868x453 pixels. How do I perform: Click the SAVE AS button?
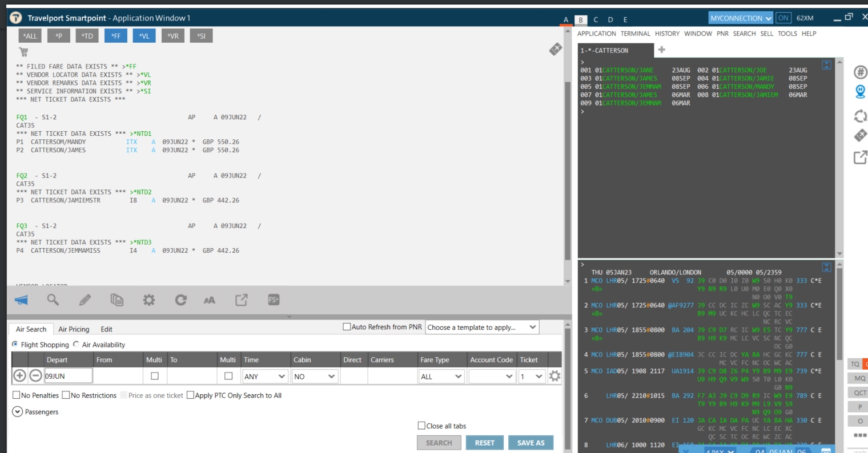pos(531,443)
